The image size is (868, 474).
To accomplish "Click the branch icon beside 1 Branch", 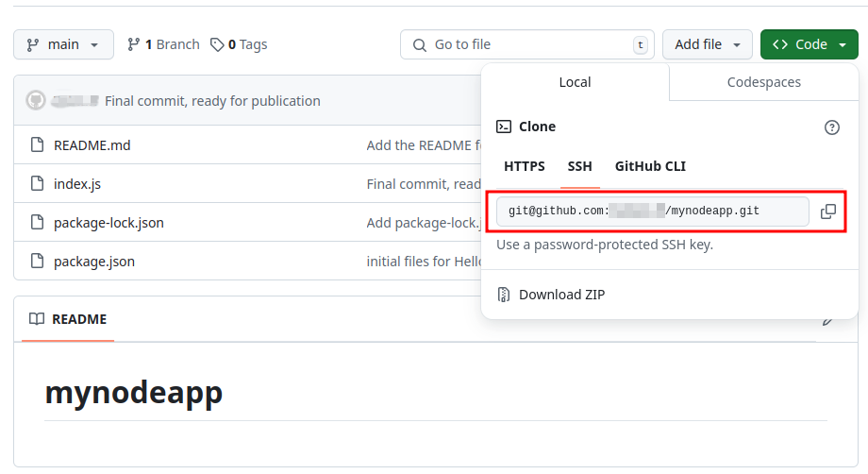I will point(133,44).
